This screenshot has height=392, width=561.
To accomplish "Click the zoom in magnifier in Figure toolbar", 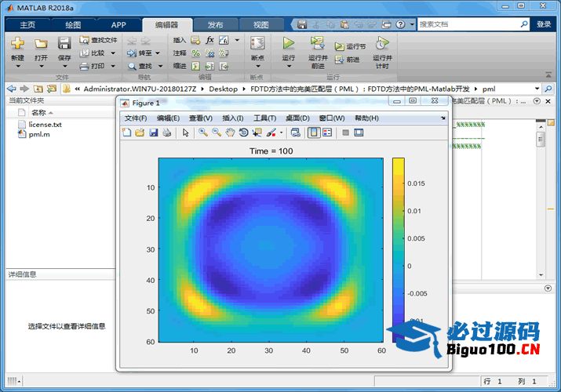I will 203,132.
